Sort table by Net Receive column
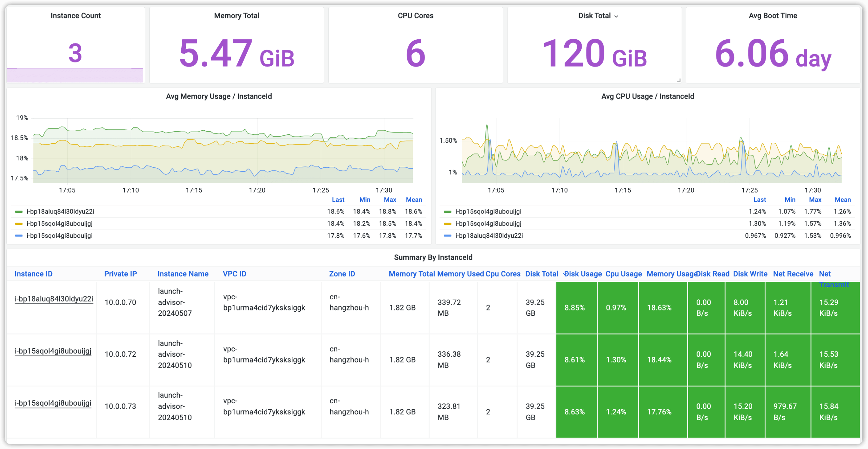Viewport: 868px width, 449px height. click(793, 274)
